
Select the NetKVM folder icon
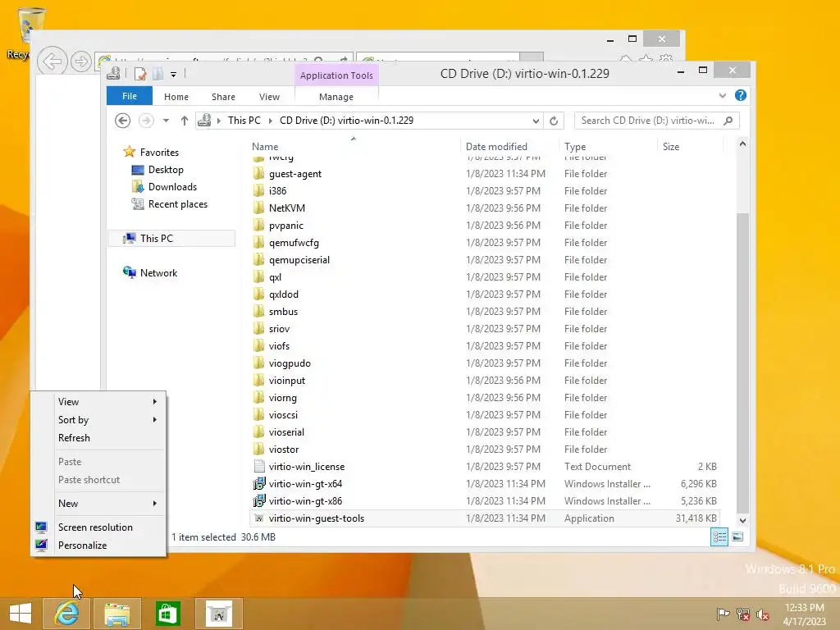pyautogui.click(x=258, y=208)
